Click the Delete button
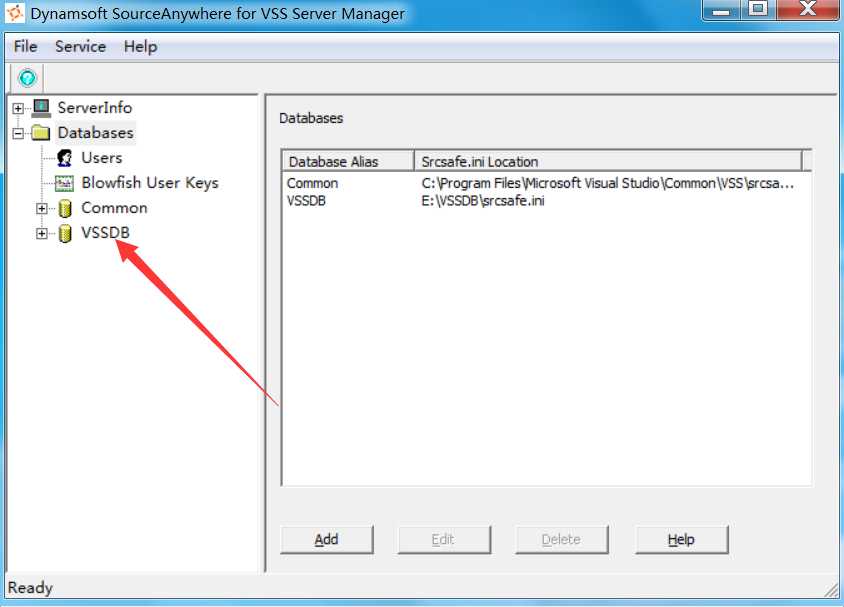Image resolution: width=844 pixels, height=607 pixels. (x=561, y=540)
